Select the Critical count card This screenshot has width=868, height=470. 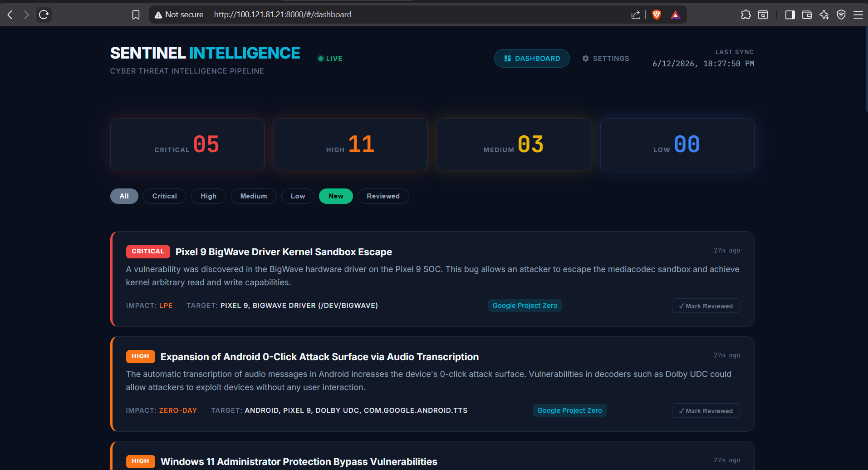tap(187, 144)
